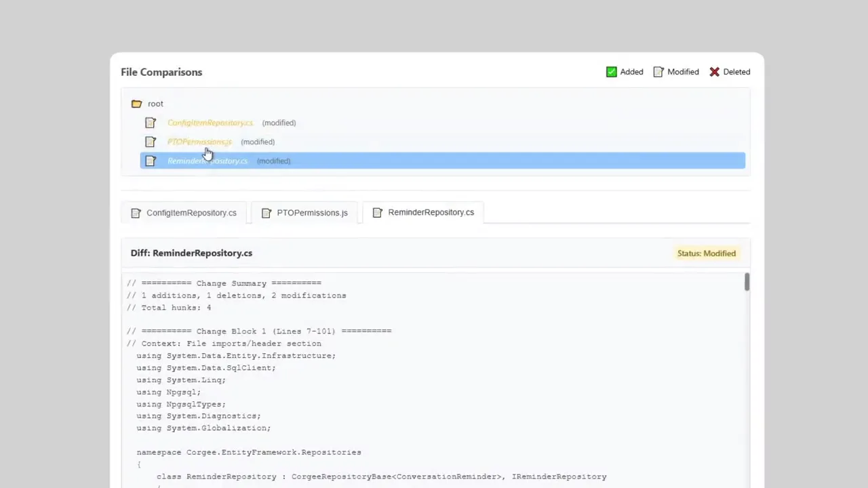Click the file icon in the highlighted ReminderRepository.cs row

[151, 161]
